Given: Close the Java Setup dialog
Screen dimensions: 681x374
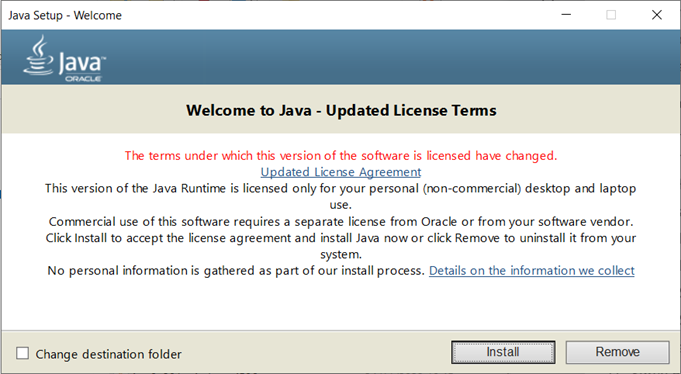Looking at the screenshot, I should tap(657, 15).
